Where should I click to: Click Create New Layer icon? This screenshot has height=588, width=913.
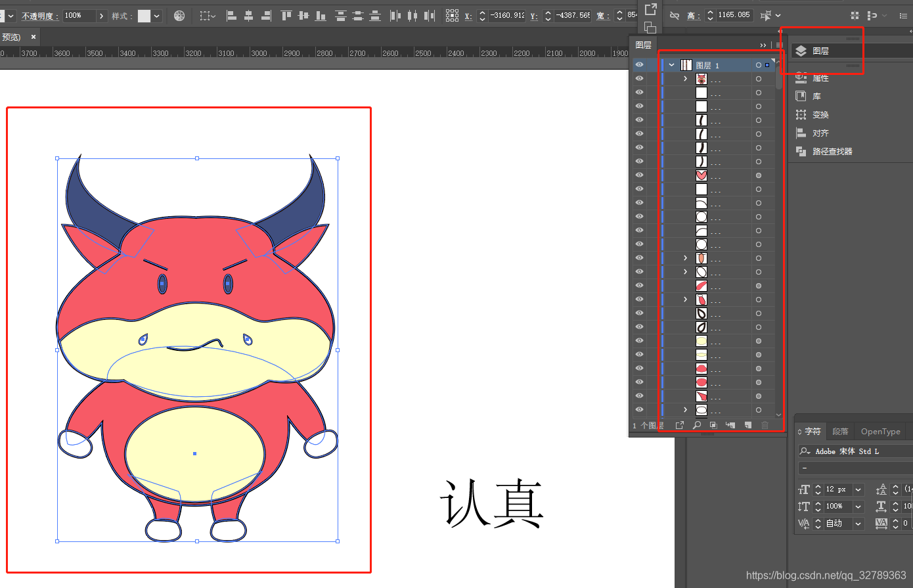[x=747, y=425]
